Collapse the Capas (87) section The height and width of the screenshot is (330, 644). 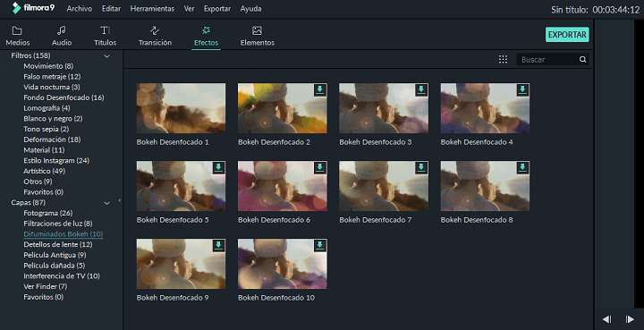coord(106,203)
